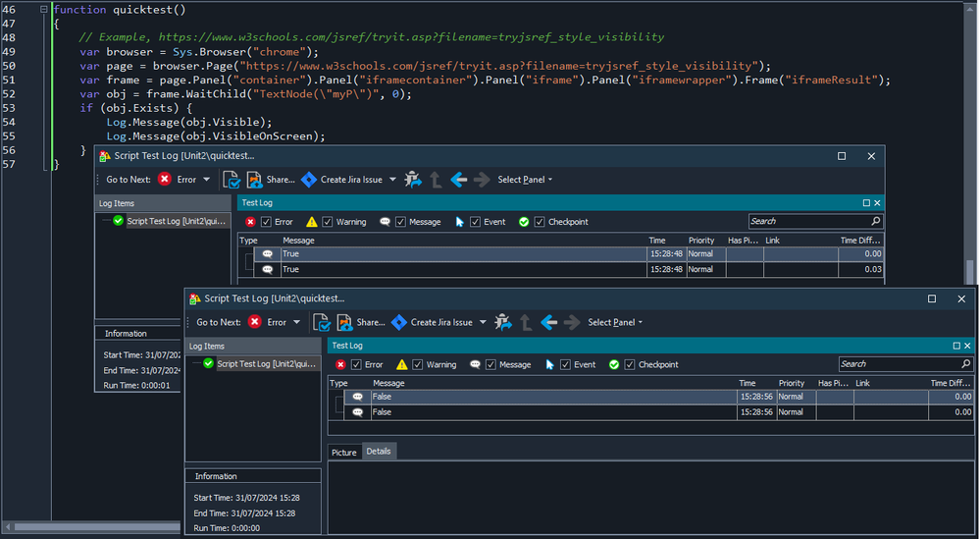Click the search magnifier in the lower Test Log panel

pos(965,364)
